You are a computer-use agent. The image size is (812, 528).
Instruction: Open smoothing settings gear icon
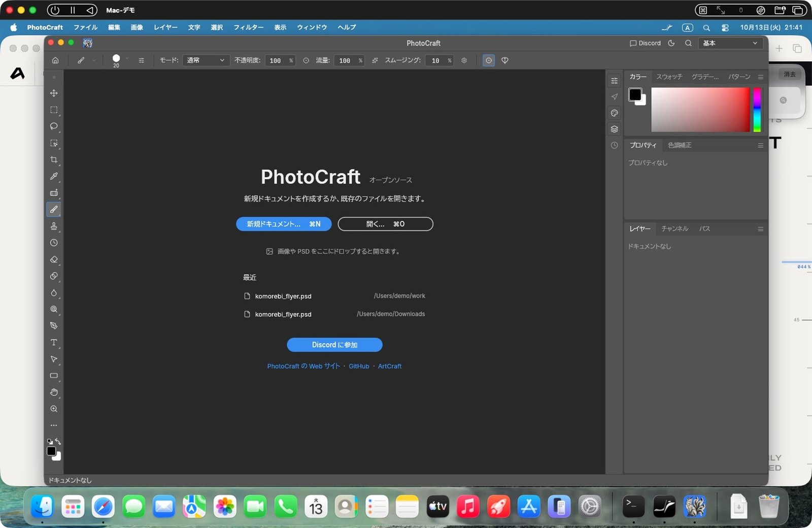click(x=464, y=60)
